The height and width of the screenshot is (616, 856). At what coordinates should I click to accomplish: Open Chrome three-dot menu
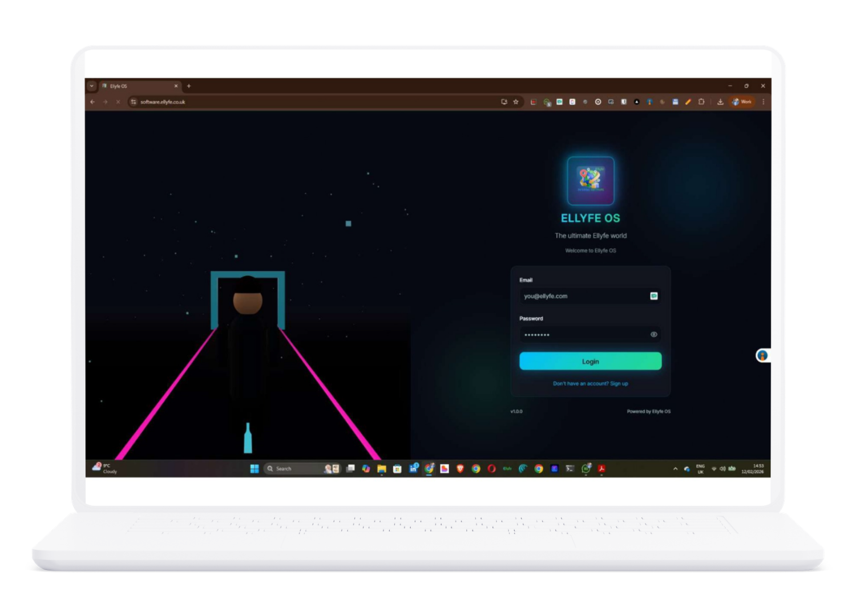point(763,102)
